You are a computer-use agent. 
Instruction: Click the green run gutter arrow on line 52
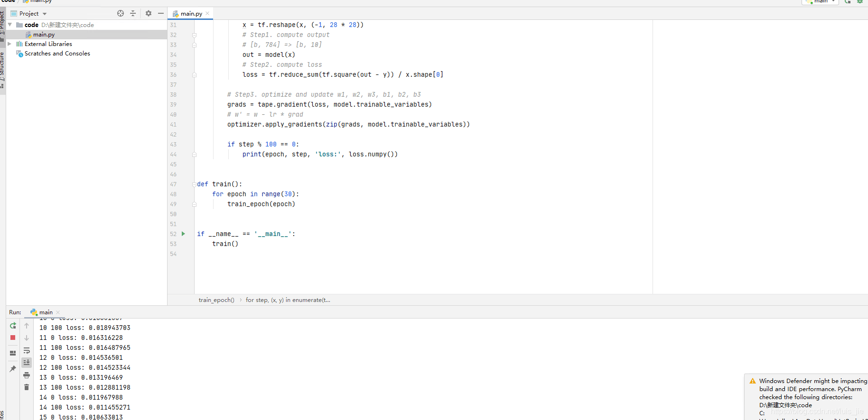(183, 234)
